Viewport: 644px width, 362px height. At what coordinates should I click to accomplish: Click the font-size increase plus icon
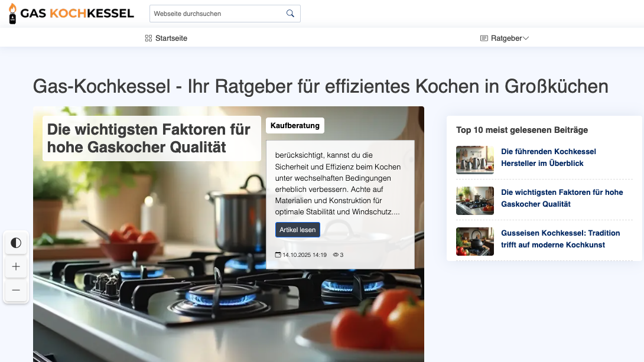tap(16, 266)
